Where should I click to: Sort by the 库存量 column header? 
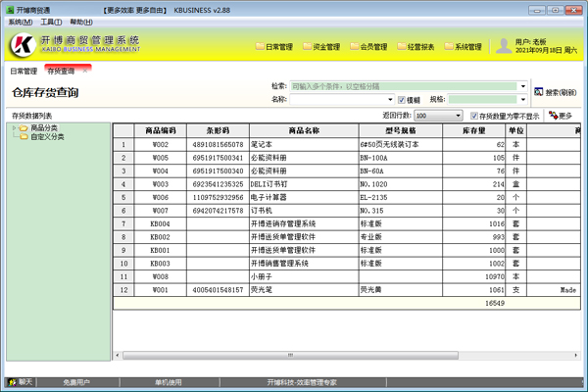(473, 130)
